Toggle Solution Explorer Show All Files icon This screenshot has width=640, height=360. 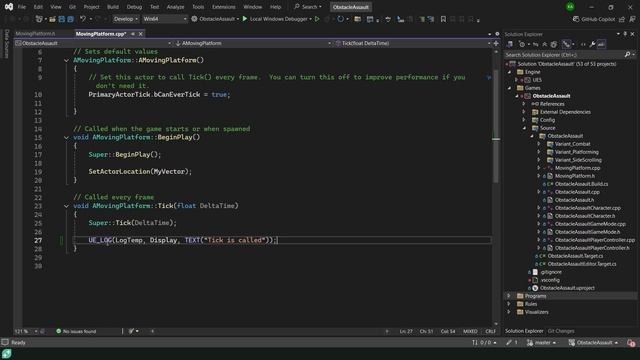coord(554,44)
